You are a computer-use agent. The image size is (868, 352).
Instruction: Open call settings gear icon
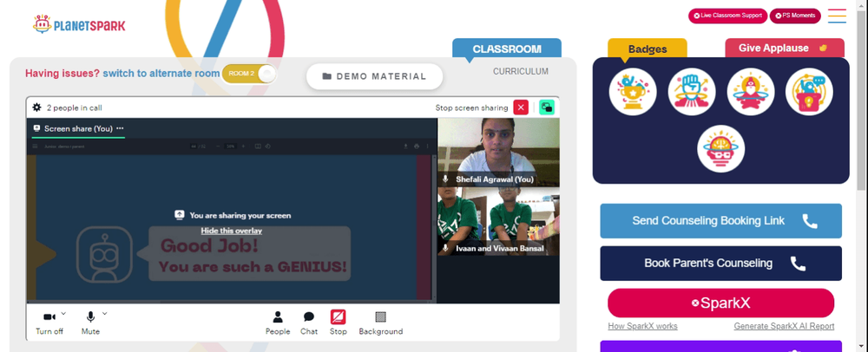[37, 108]
